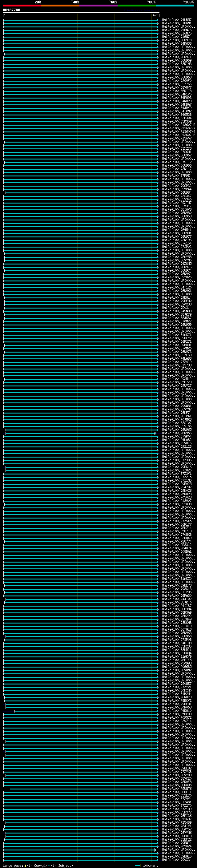Click label UniRef100_Q6P271
197x868 pixels.
tap(177, 342)
